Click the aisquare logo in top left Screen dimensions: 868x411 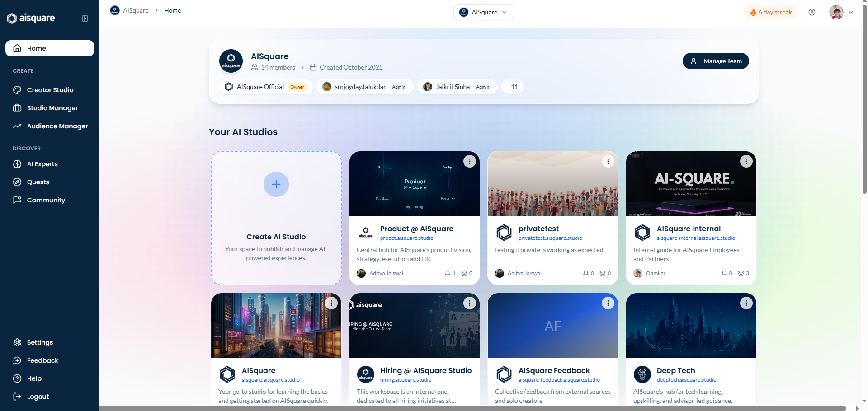(x=31, y=18)
